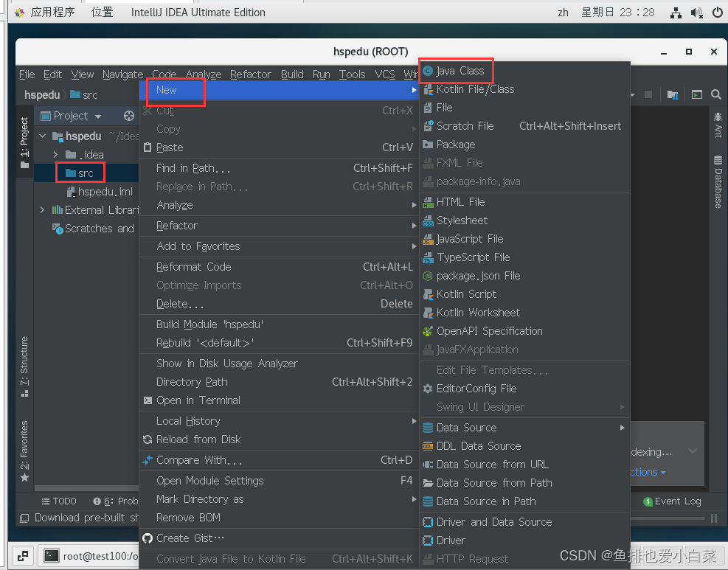Click the Stylesheet CSS icon

coord(428,220)
